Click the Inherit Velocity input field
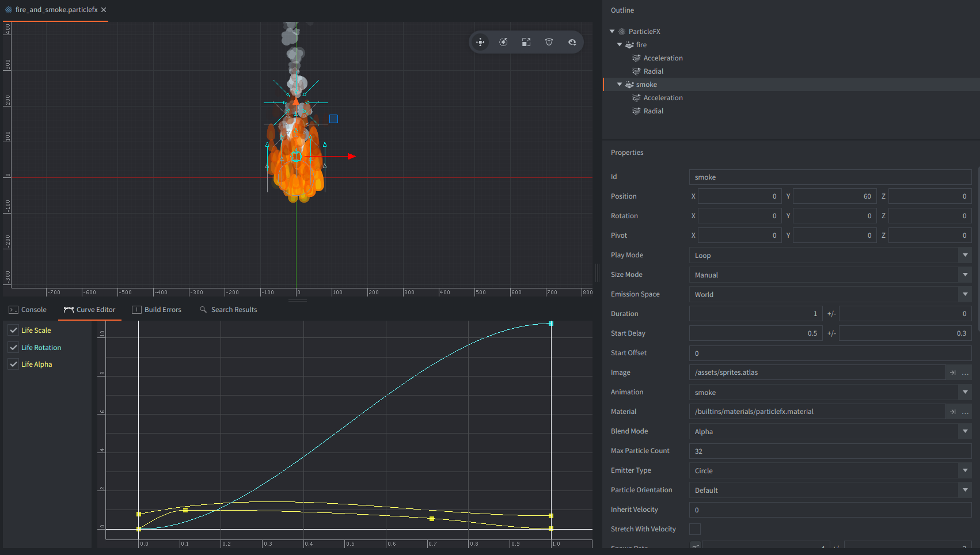 [830, 510]
